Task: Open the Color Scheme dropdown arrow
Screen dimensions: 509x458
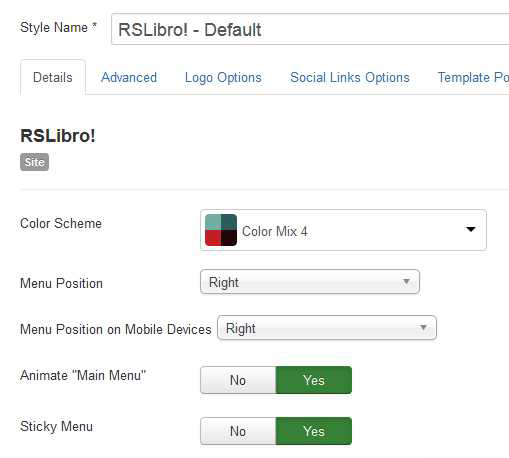Action: coord(470,229)
